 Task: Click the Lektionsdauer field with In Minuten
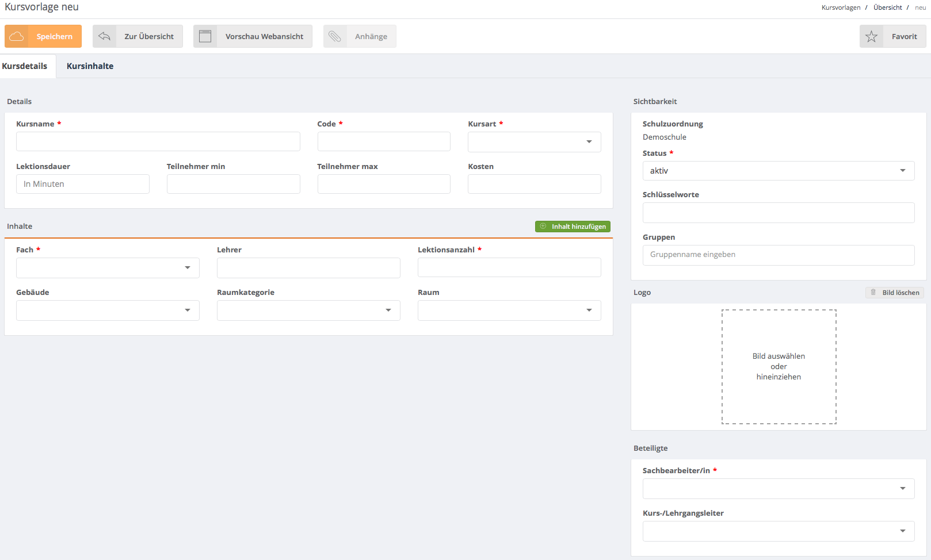coord(83,184)
